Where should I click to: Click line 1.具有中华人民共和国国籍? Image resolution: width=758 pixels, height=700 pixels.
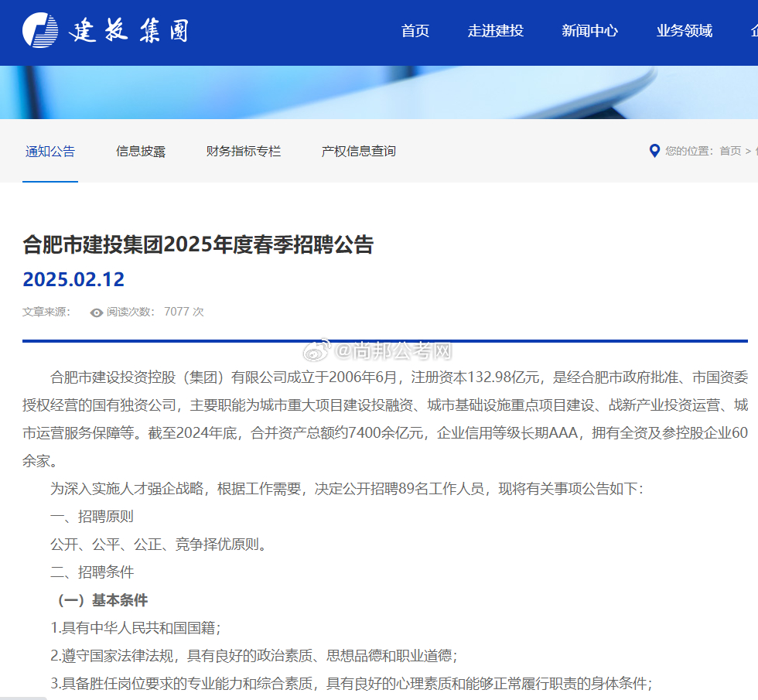135,628
